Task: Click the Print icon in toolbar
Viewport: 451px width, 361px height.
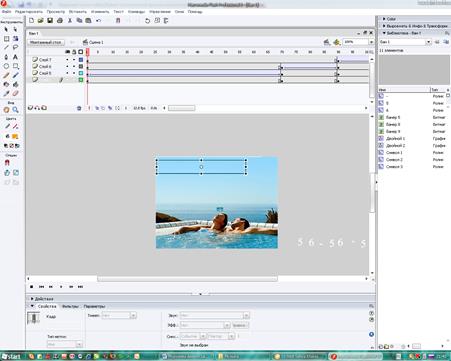Action: (60, 21)
